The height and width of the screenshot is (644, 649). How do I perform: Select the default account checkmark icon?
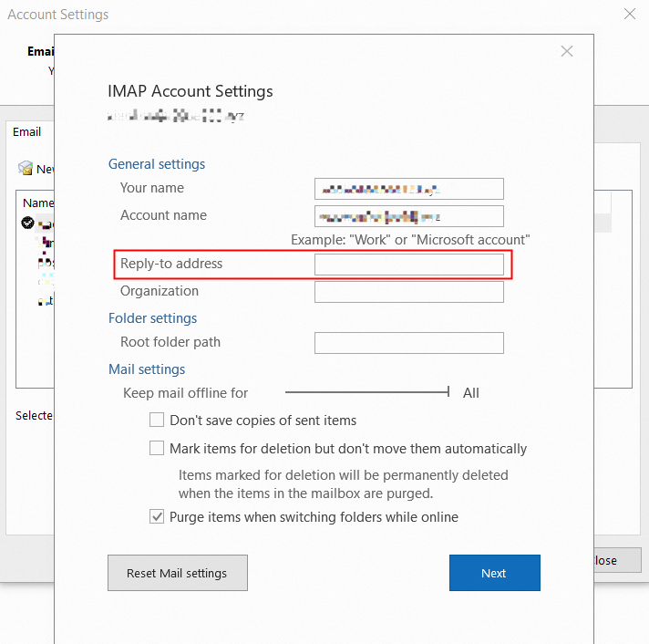(x=27, y=223)
